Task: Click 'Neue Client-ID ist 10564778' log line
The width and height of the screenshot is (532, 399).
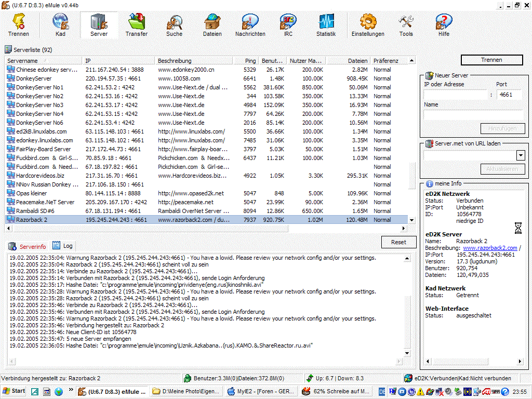Action: 73,332
